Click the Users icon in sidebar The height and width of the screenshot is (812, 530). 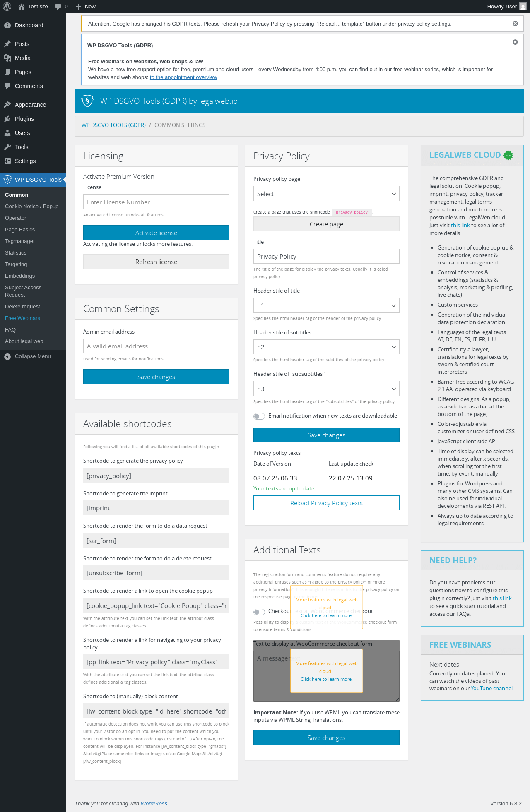point(7,133)
